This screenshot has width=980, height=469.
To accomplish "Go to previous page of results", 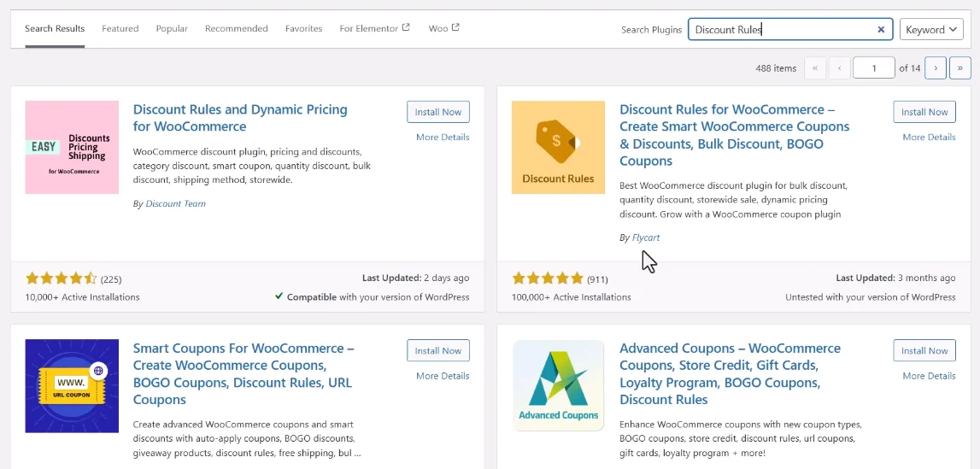I will coord(840,68).
